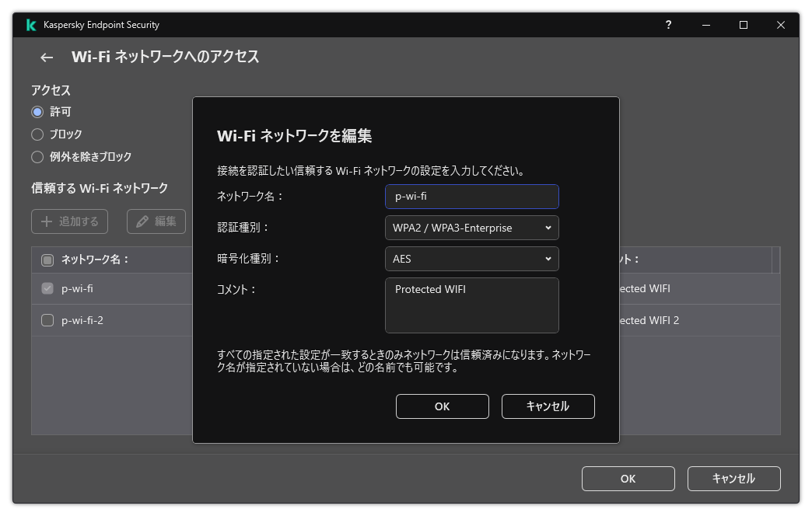
Task: Open help via the question mark icon
Action: point(668,25)
